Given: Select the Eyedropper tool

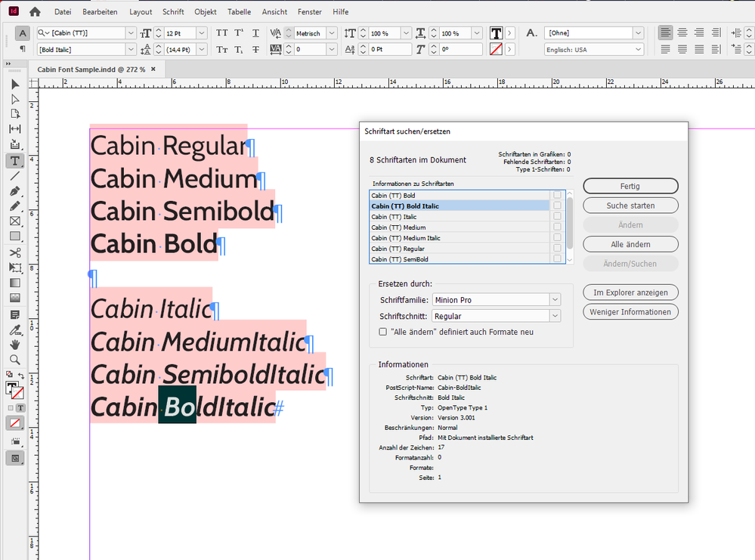Looking at the screenshot, I should point(15,330).
